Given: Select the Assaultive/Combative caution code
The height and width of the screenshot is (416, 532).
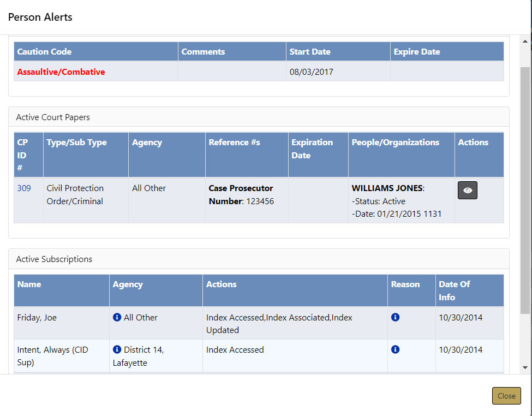Looking at the screenshot, I should 61,72.
